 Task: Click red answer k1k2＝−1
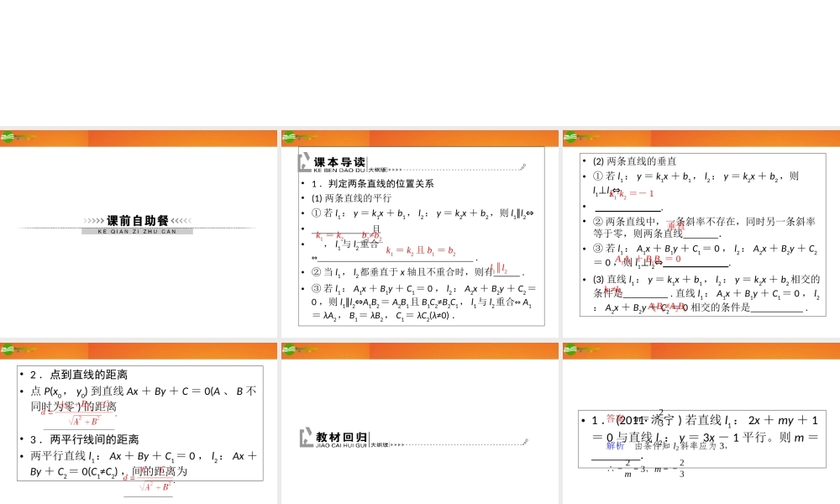pyautogui.click(x=631, y=194)
